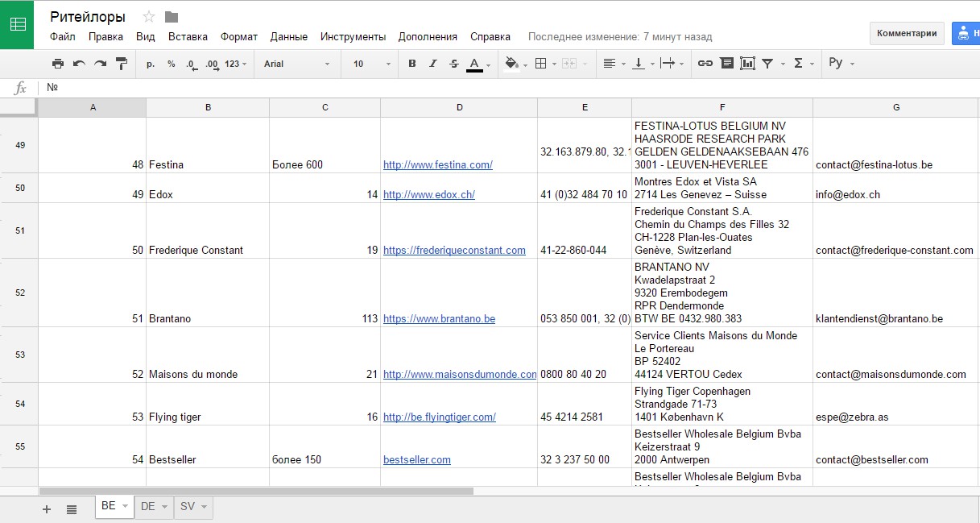This screenshot has height=523, width=980.
Task: Open the filter tool
Action: coord(771,64)
